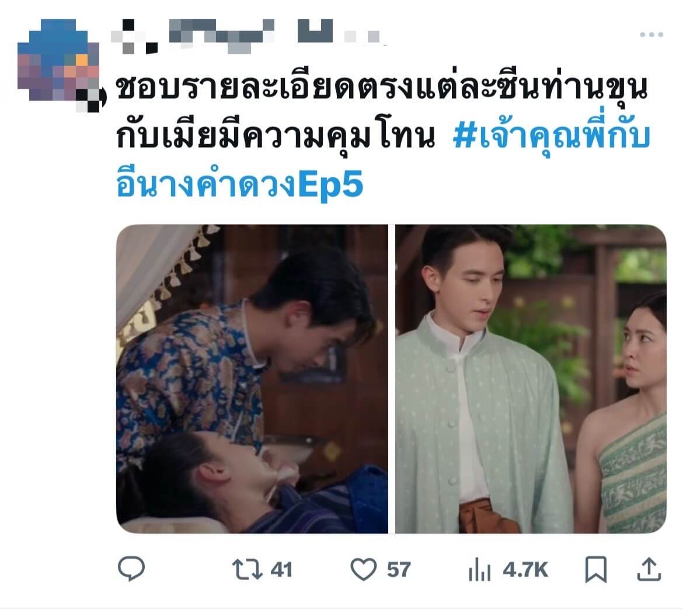This screenshot has height=616, width=683.
Task: Click the like count 57
Action: (x=399, y=570)
